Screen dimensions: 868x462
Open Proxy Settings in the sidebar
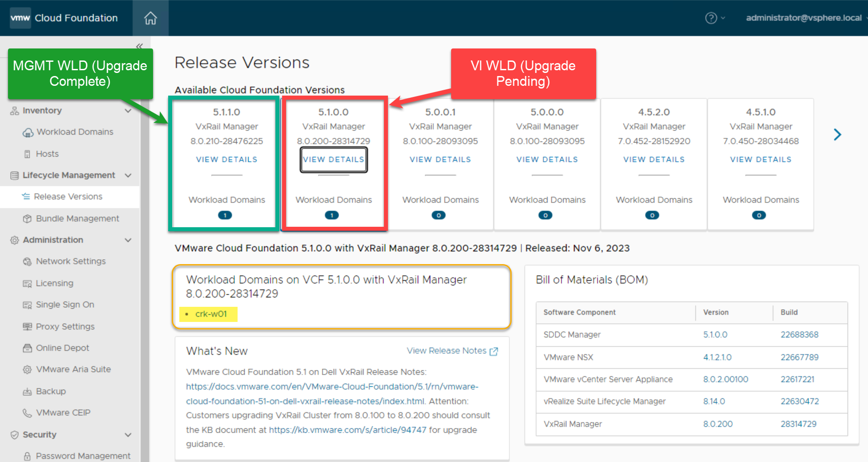(x=65, y=326)
